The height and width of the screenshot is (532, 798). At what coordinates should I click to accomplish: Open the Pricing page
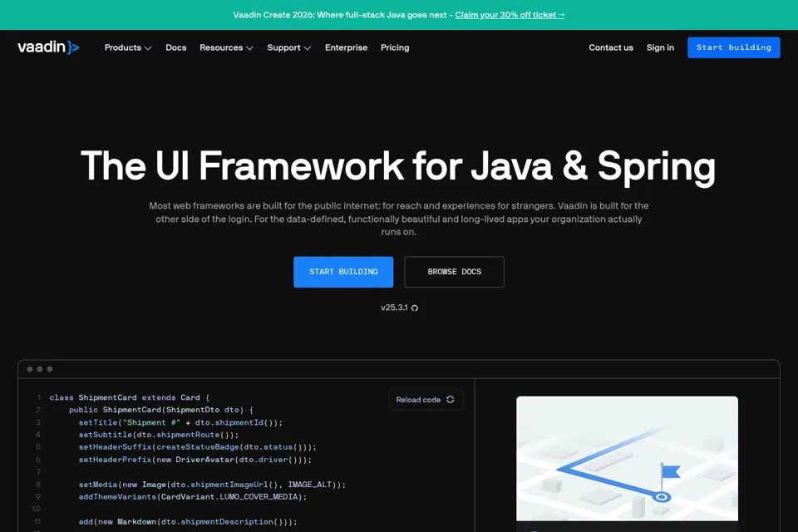(395, 47)
